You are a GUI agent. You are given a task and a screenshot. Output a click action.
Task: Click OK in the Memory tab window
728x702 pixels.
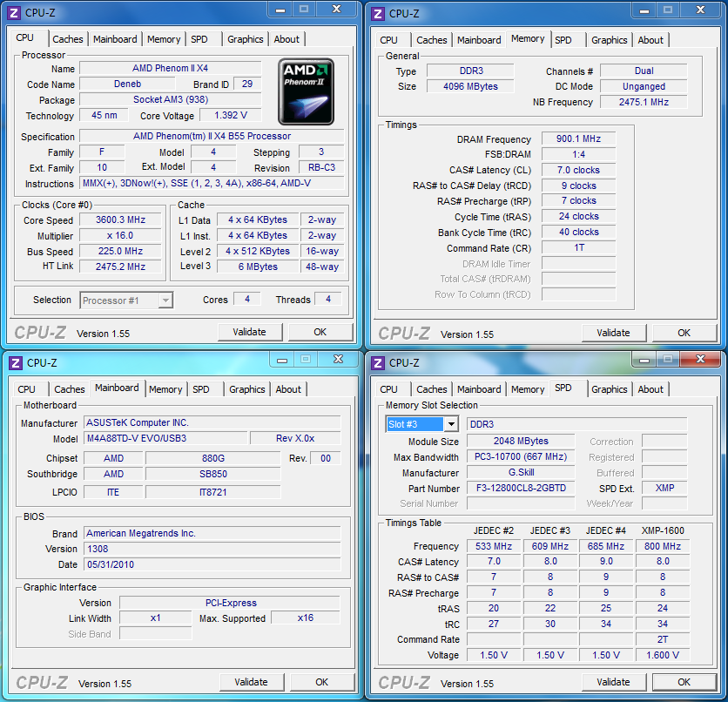pyautogui.click(x=684, y=333)
